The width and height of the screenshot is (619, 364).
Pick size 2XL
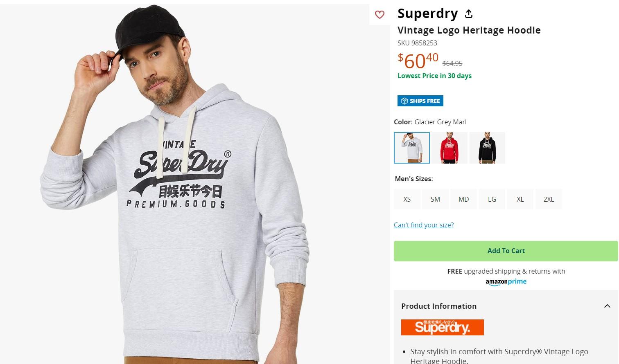point(549,199)
